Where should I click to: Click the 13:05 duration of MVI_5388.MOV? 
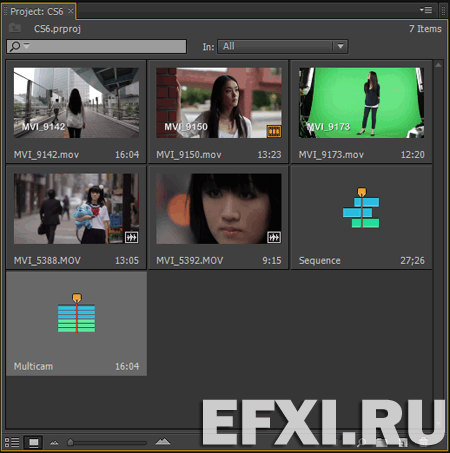[127, 260]
